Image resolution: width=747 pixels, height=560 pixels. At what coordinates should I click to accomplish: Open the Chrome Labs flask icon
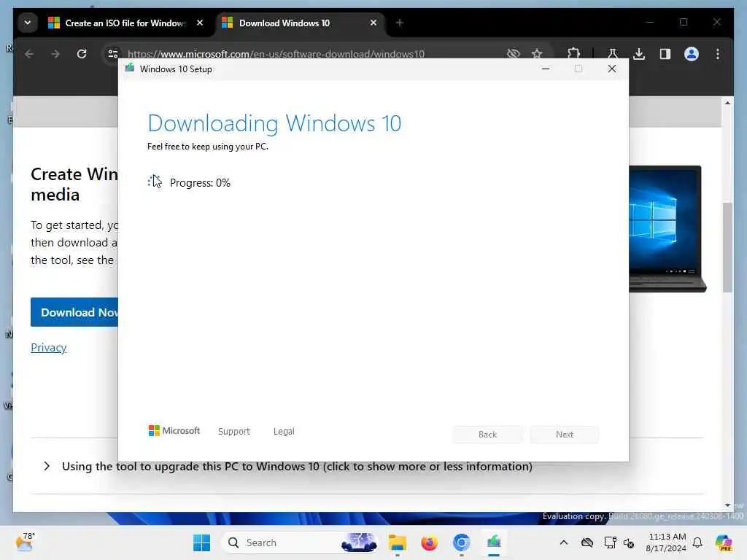pos(613,54)
